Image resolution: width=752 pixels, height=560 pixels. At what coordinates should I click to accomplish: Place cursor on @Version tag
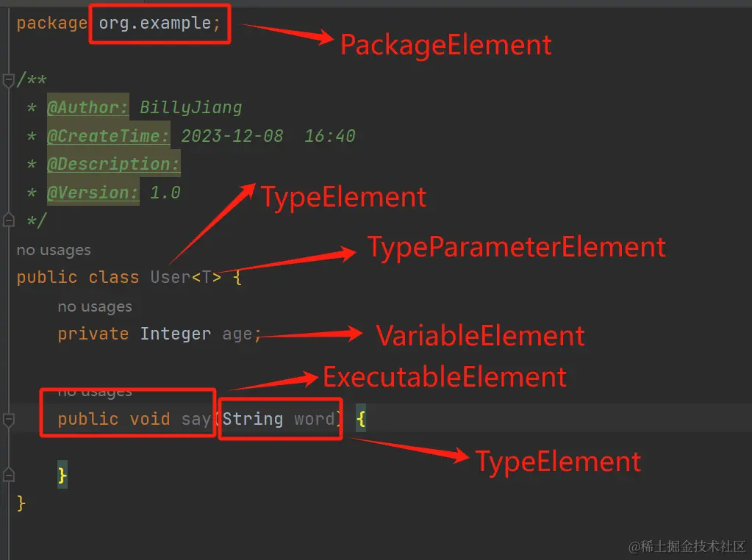[93, 193]
